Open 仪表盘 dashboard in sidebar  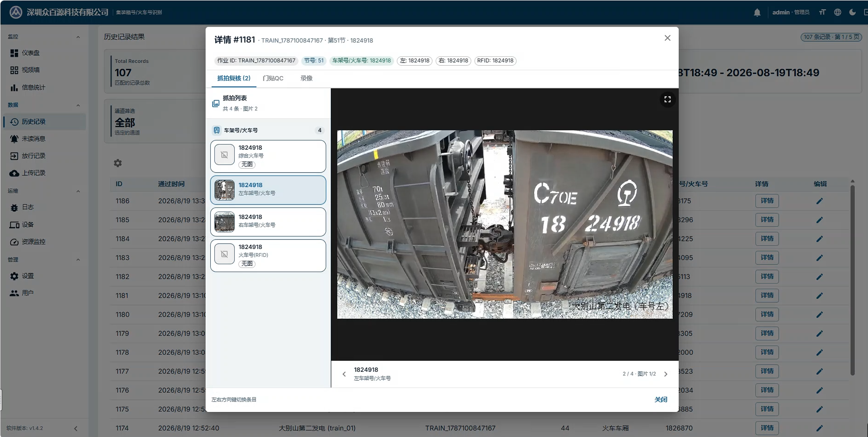click(x=44, y=53)
